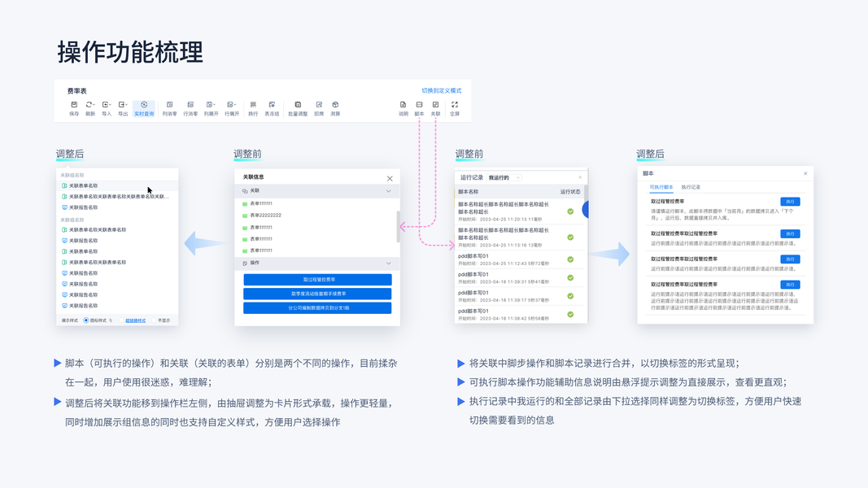Switch to the 可执行脚本 tab
The width and height of the screenshot is (868, 488).
pos(661,187)
